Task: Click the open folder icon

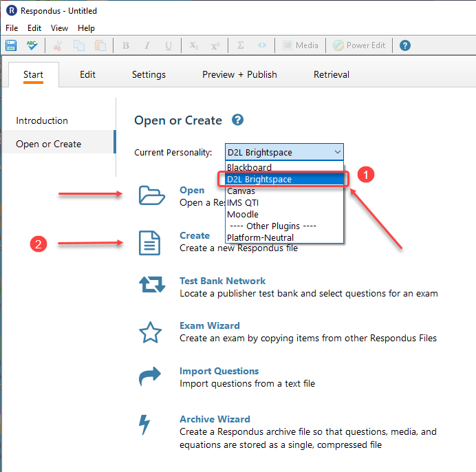Action: coord(152,195)
